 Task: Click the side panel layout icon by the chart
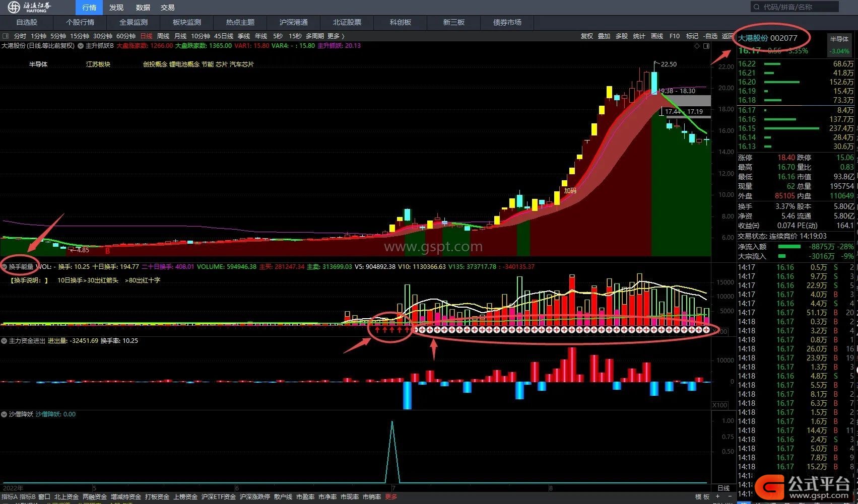pyautogui.click(x=706, y=46)
